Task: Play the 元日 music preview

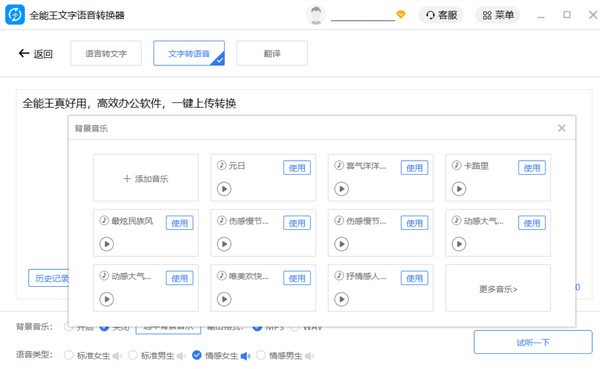Action: (224, 189)
